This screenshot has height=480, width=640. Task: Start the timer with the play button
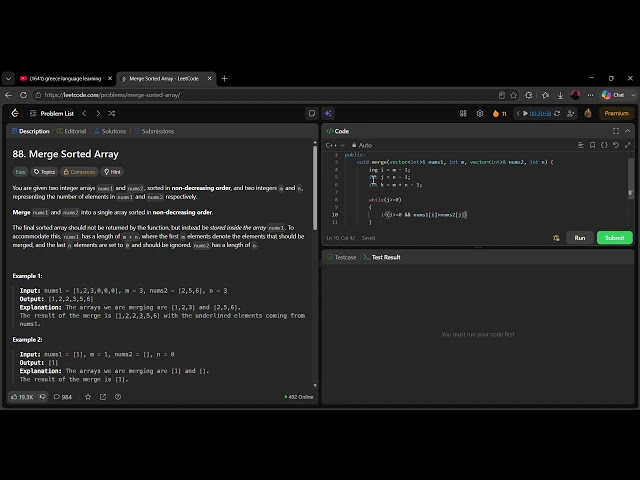click(525, 113)
